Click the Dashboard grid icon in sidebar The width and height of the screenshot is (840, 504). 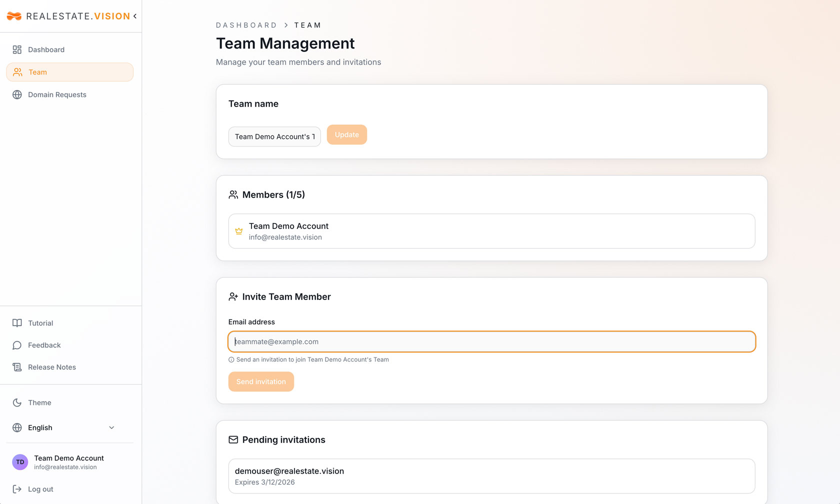coord(17,49)
